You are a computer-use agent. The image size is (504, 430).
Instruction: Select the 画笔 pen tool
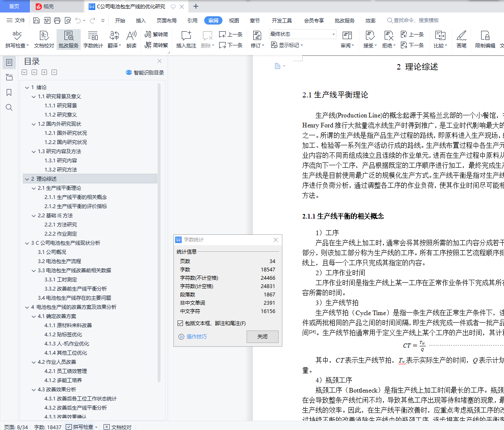462,40
